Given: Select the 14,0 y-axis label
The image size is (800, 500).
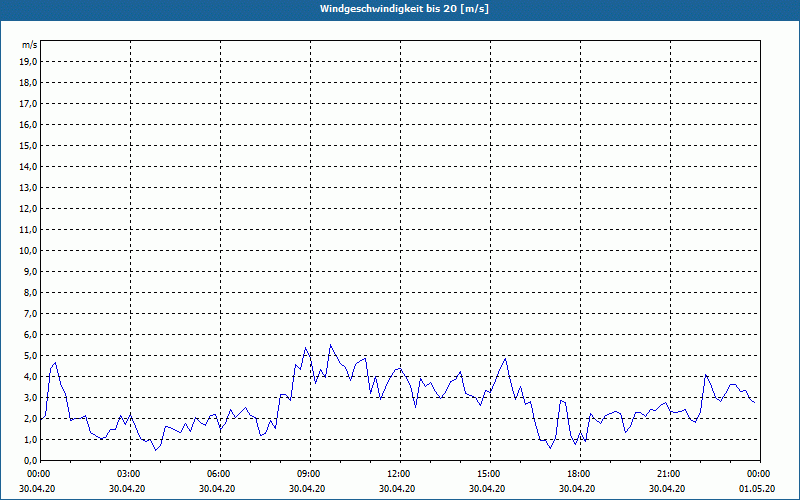Looking at the screenshot, I should (x=29, y=166).
